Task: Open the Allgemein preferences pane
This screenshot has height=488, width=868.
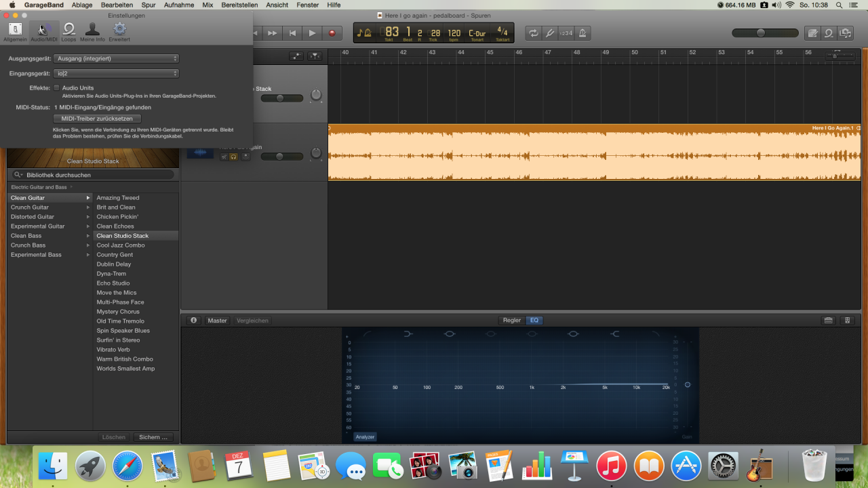Action: pos(15,32)
